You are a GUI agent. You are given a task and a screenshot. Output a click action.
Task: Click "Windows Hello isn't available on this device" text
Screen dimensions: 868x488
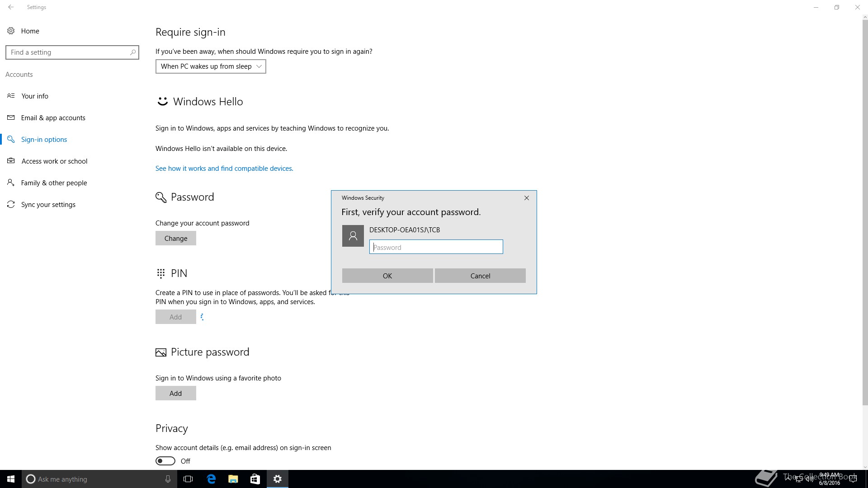click(221, 148)
